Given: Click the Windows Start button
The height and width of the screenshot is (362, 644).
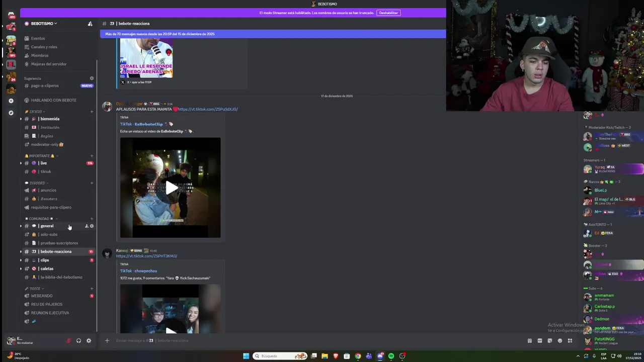Looking at the screenshot, I should point(246,356).
